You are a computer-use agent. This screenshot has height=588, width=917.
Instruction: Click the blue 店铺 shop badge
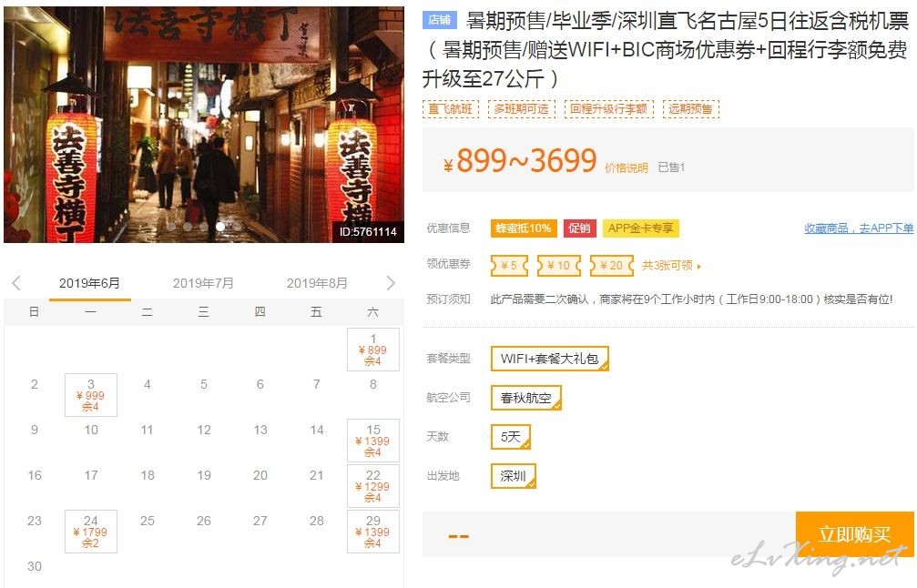coord(439,20)
